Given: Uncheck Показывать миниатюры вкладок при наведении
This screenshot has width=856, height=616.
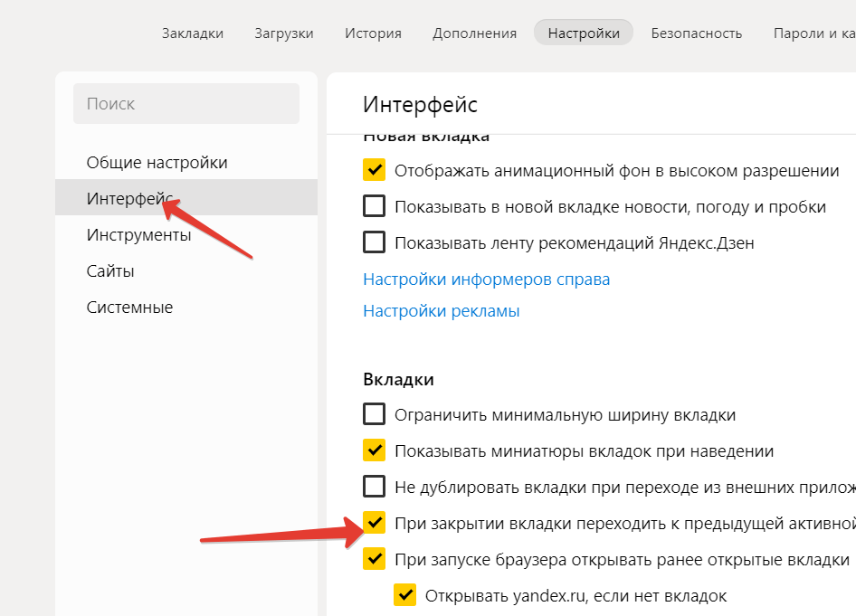Looking at the screenshot, I should 374,450.
